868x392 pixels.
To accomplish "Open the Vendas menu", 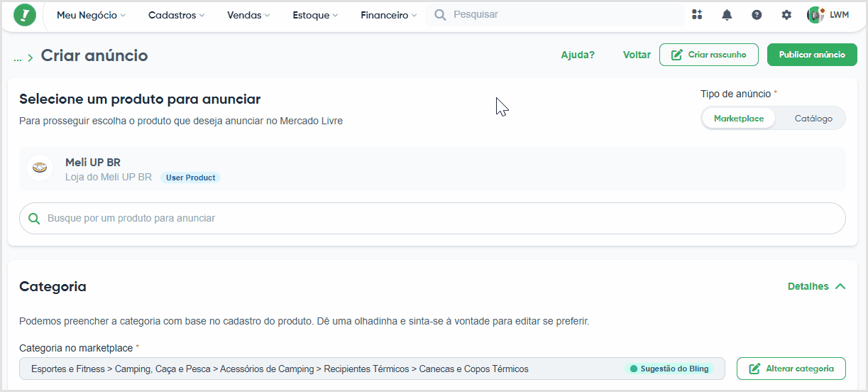I will [248, 15].
